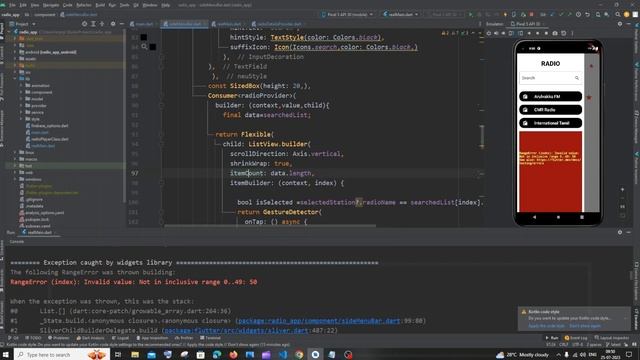Tap International Tamil station in emulator
The width and height of the screenshot is (640, 360).
pyautogui.click(x=550, y=123)
